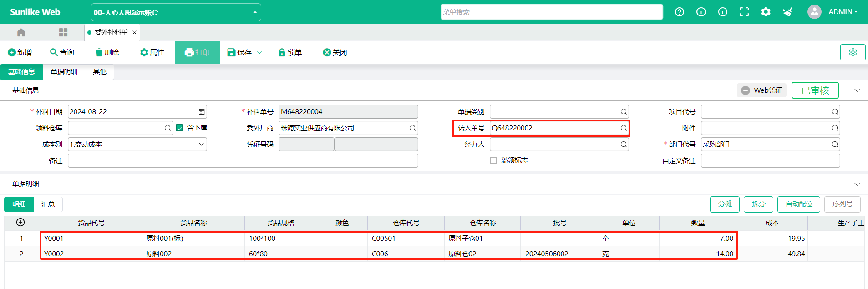Click the 项目代号 lookup icon

pos(835,112)
